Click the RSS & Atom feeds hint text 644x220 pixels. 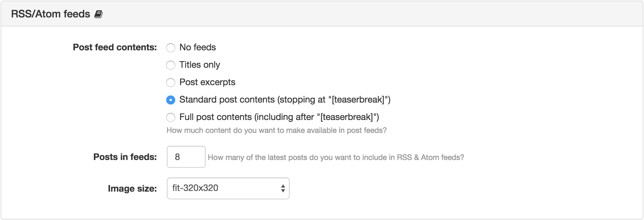click(x=336, y=157)
